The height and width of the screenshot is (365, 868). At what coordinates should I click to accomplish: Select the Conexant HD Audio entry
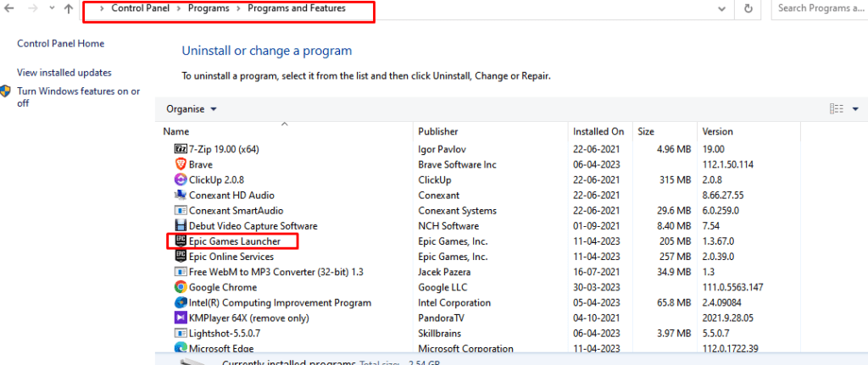tap(231, 196)
